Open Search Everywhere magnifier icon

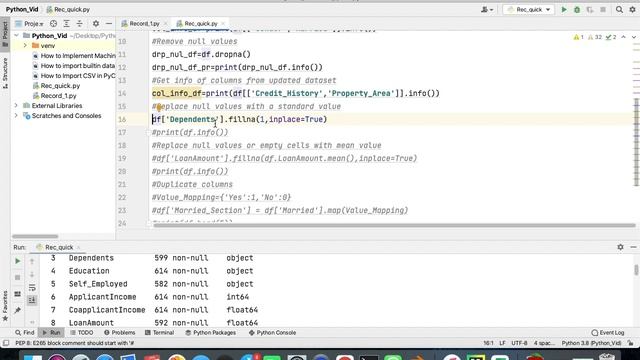pos(619,9)
